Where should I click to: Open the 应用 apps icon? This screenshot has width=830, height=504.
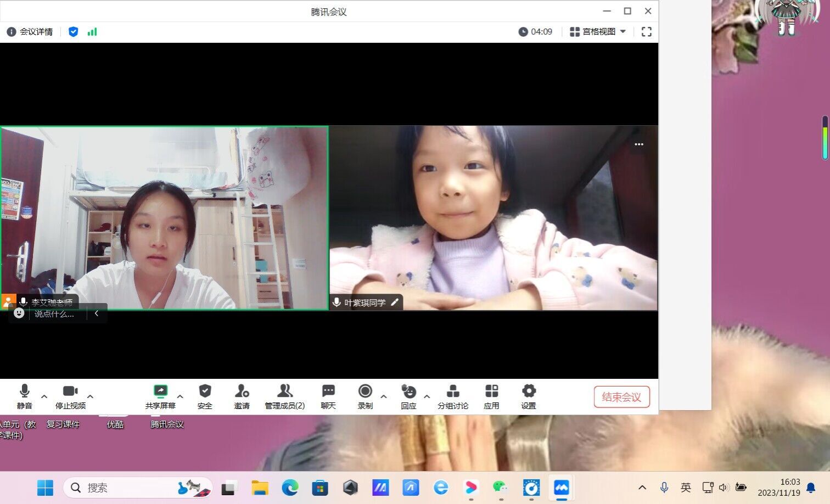(491, 396)
